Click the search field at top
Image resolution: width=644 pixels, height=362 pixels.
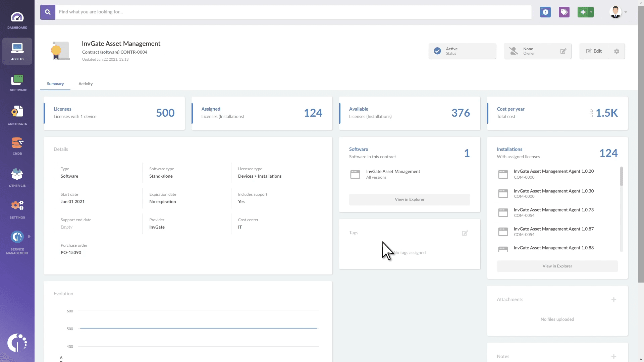tap(292, 12)
